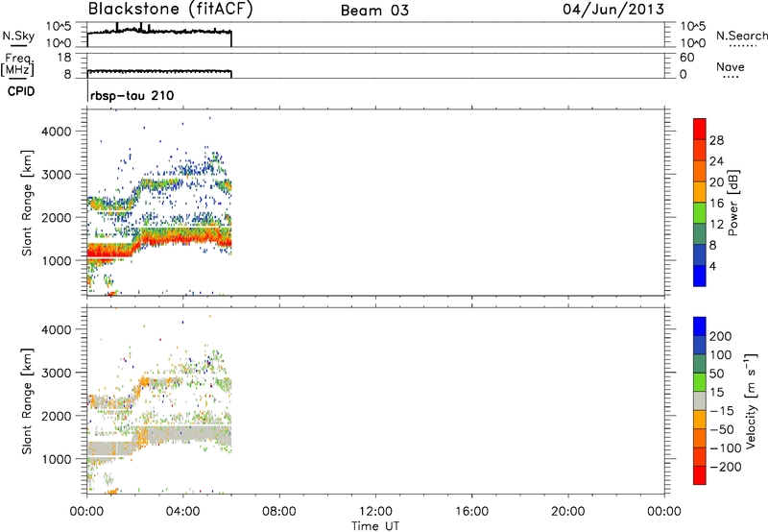Click the rbsp-tau 210 text
The height and width of the screenshot is (532, 768).
click(x=132, y=95)
